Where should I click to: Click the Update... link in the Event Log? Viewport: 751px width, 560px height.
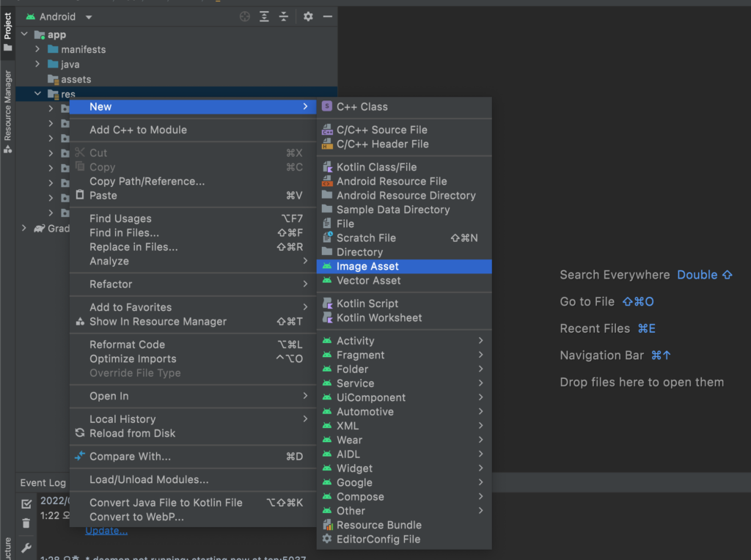(106, 531)
